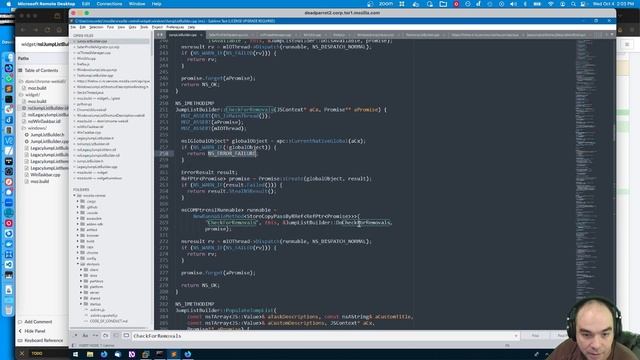640x360 pixels.
Task: Click the hamburger menu icon in browser window
Action: click(x=627, y=44)
